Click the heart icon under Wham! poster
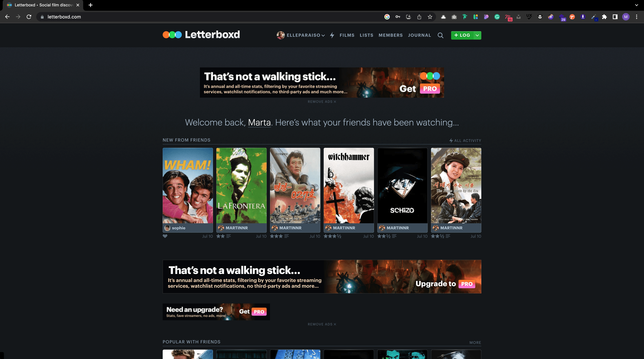This screenshot has height=359, width=644. (165, 236)
